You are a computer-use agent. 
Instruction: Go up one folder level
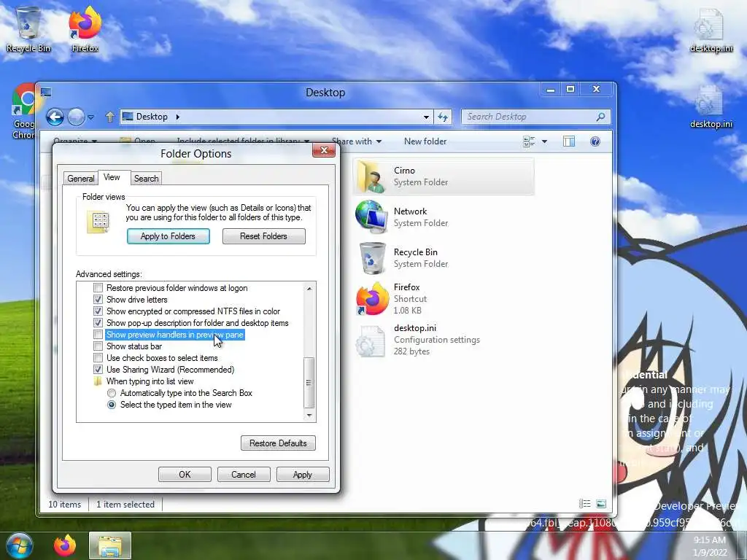110,117
